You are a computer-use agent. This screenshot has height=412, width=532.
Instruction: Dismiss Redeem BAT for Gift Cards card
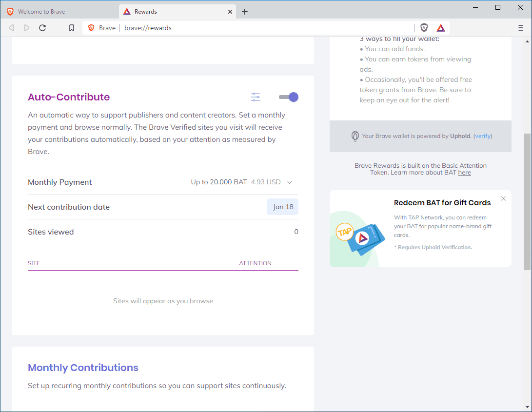tap(503, 198)
